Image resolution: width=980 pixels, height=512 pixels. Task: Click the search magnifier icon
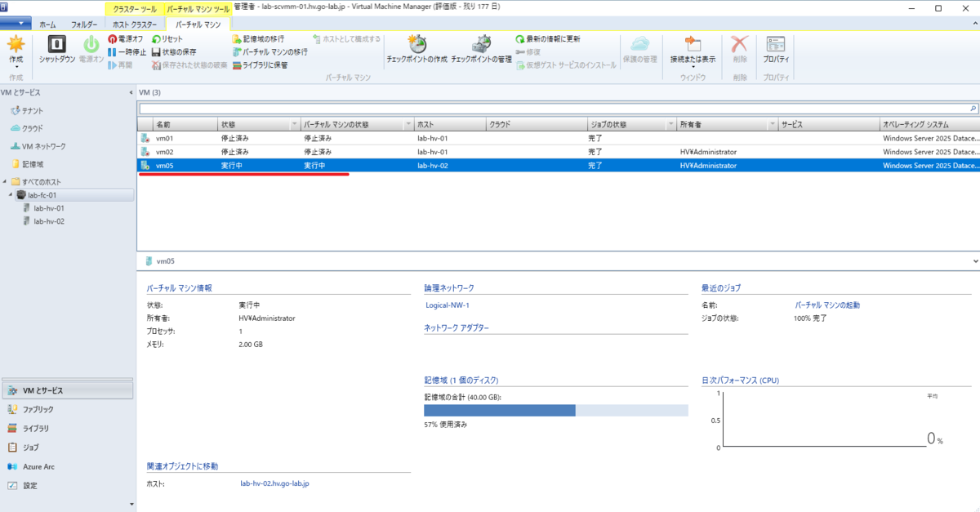coord(973,108)
